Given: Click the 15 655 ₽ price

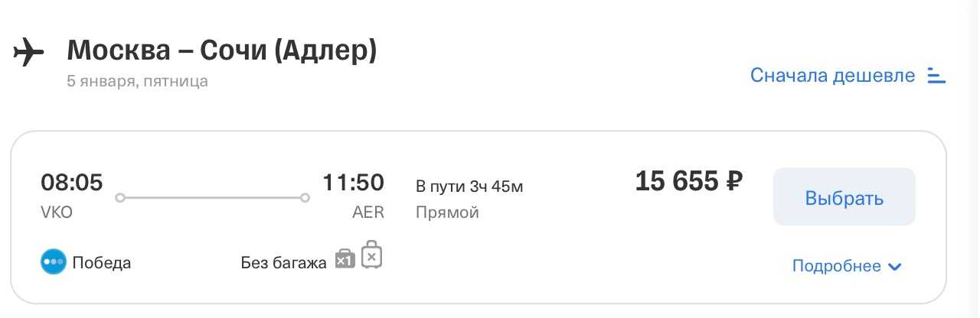Looking at the screenshot, I should [x=688, y=181].
